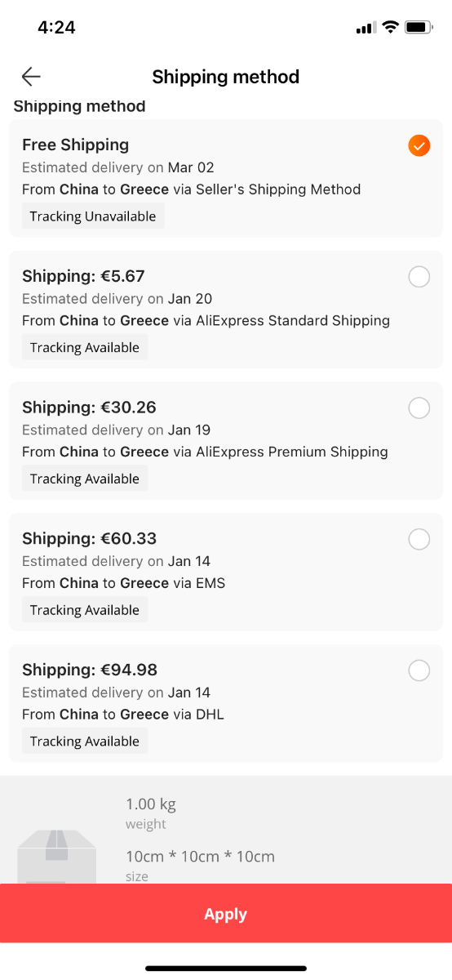The width and height of the screenshot is (452, 980).
Task: Tap the 1.00 kg weight label
Action: pos(152,804)
